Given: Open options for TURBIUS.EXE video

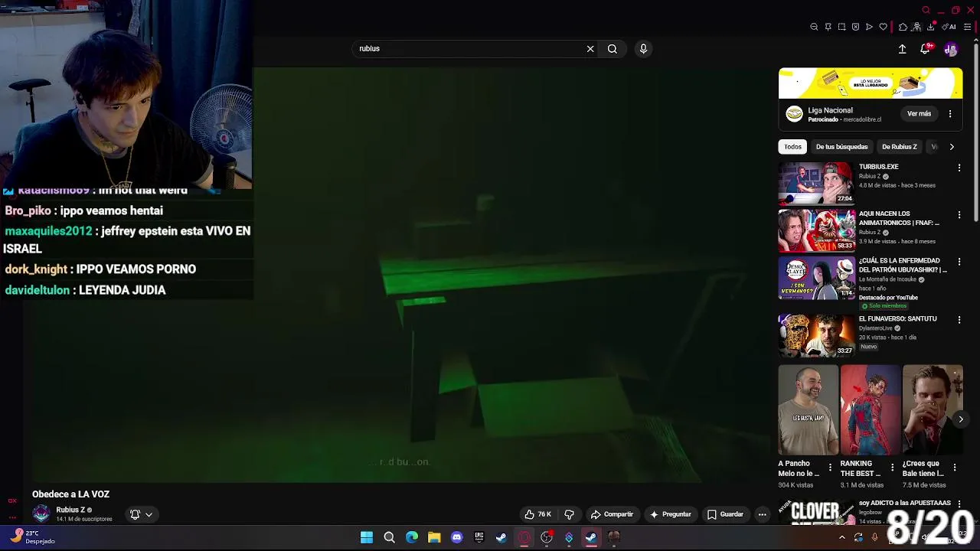Looking at the screenshot, I should click(959, 168).
